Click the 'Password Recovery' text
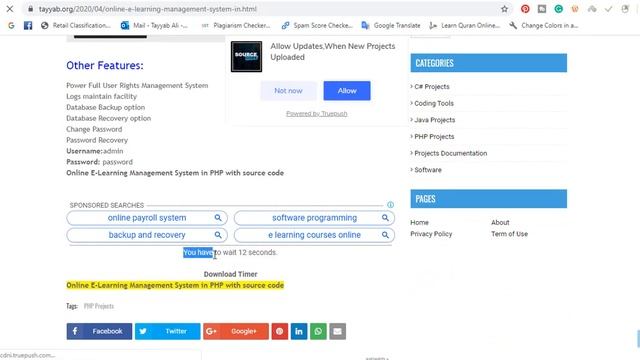This screenshot has width=640, height=360. point(97,140)
